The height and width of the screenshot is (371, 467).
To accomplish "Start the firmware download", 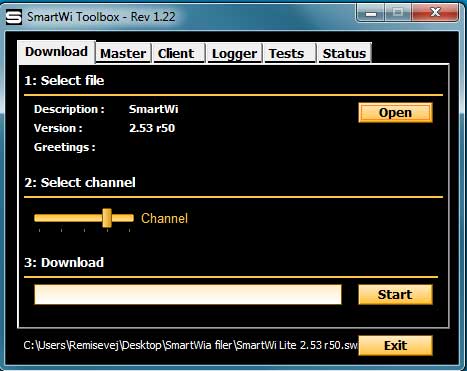I will (x=395, y=295).
